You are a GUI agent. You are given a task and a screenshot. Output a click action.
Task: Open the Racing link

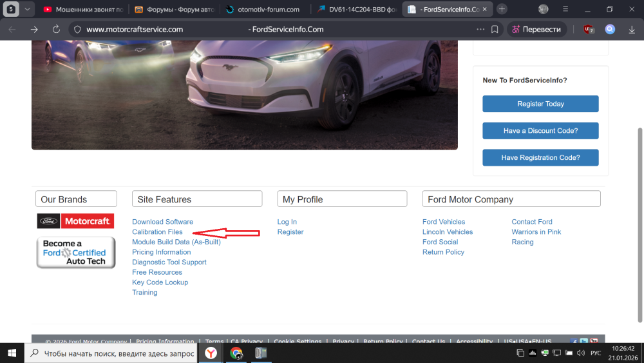point(522,242)
